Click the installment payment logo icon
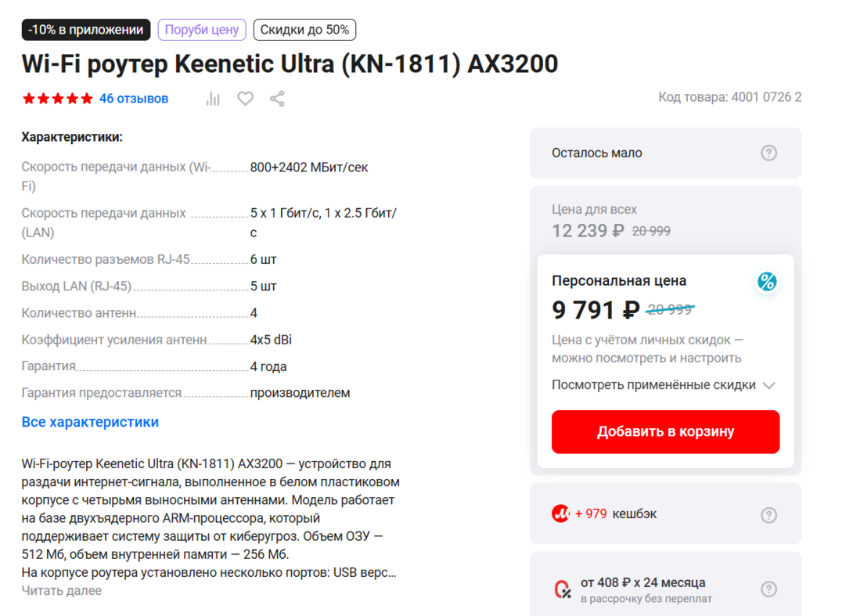The image size is (853, 616). tap(562, 589)
